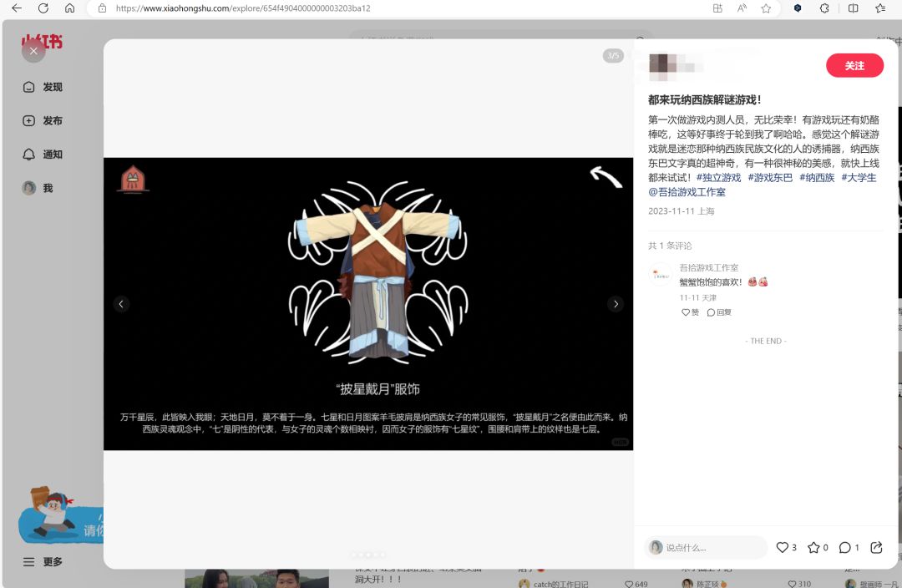Like the note with heart icon
This screenshot has width=902, height=588.
[783, 547]
